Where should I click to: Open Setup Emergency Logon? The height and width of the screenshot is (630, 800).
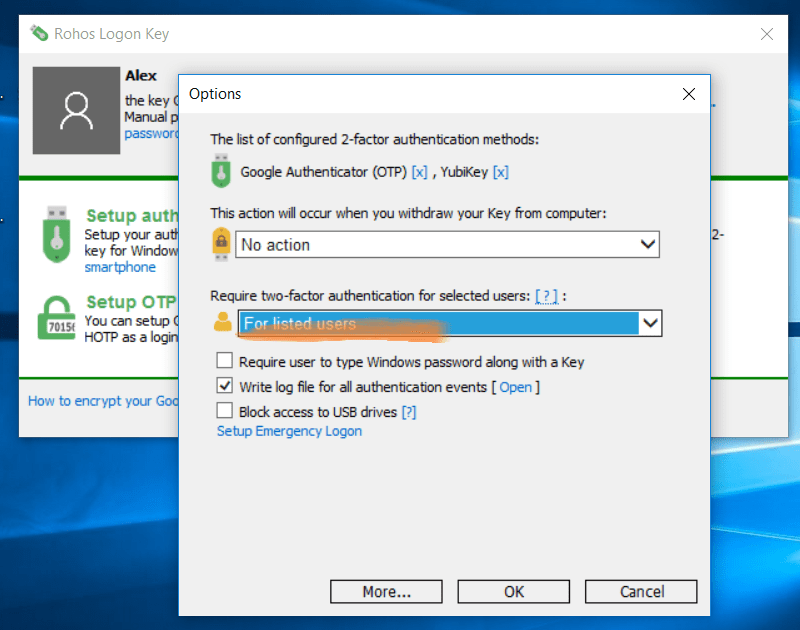[x=289, y=430]
